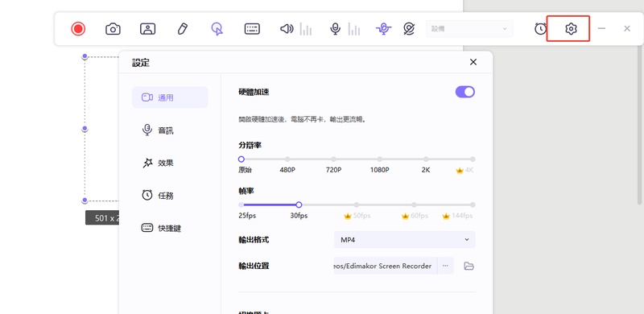Set frame rate slider to premium 60fps
Image resolution: width=644 pixels, height=314 pixels.
415,205
